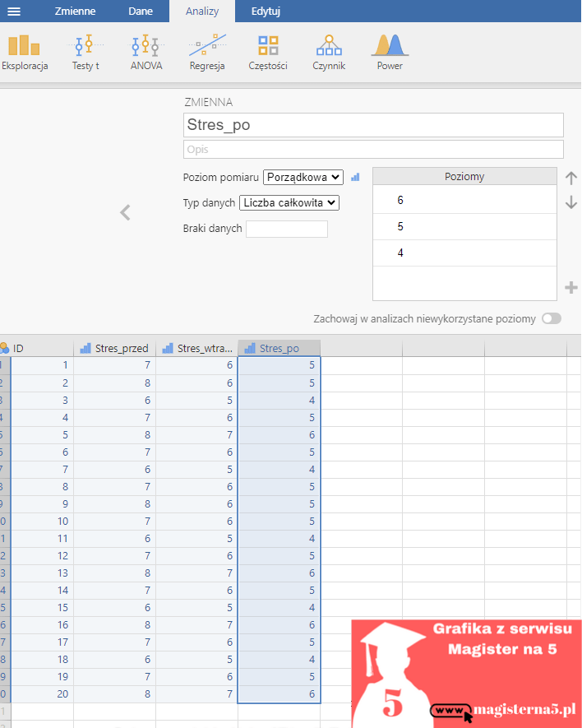Open the Testy t analyses
This screenshot has width=582, height=728.
click(85, 53)
